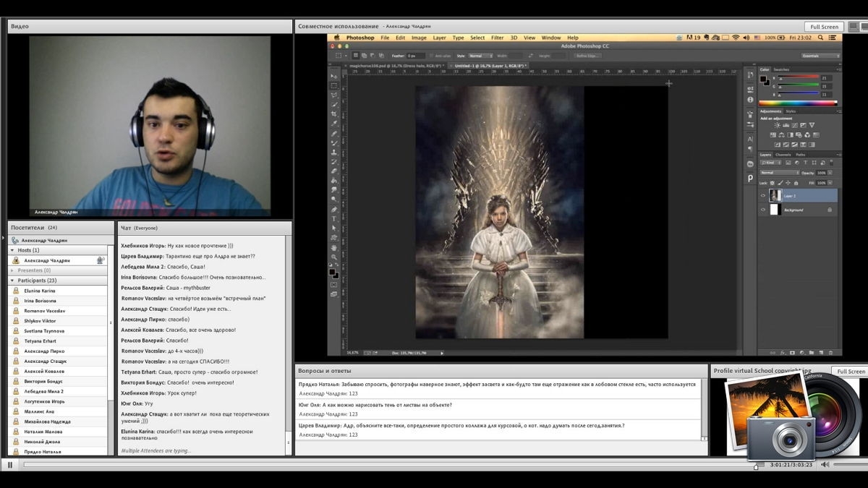
Task: Click the volume icon in macOS menu bar
Action: click(746, 38)
